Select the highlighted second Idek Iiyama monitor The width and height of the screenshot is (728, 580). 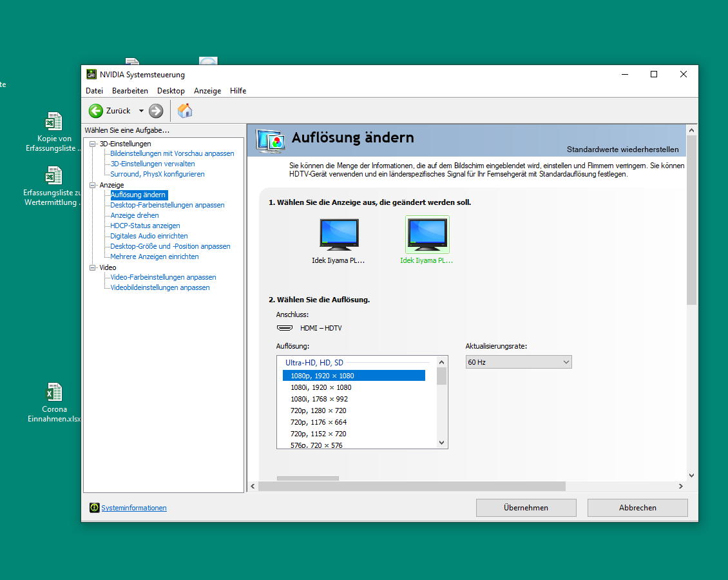(x=427, y=235)
